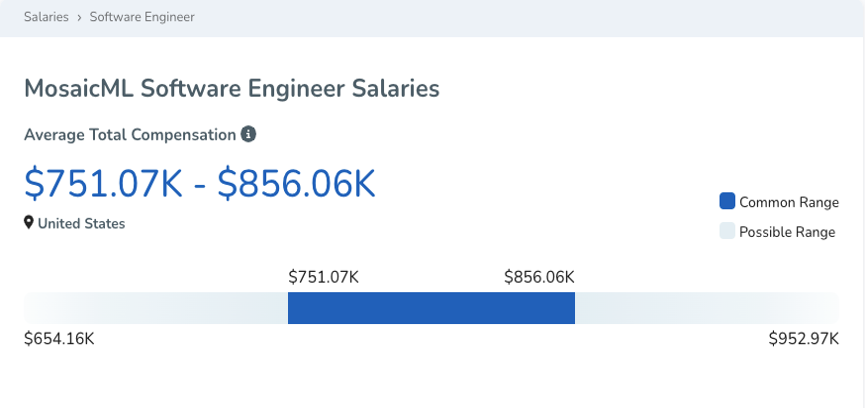866x408 pixels.
Task: Click the Average Total Compensation label
Action: pos(129,134)
